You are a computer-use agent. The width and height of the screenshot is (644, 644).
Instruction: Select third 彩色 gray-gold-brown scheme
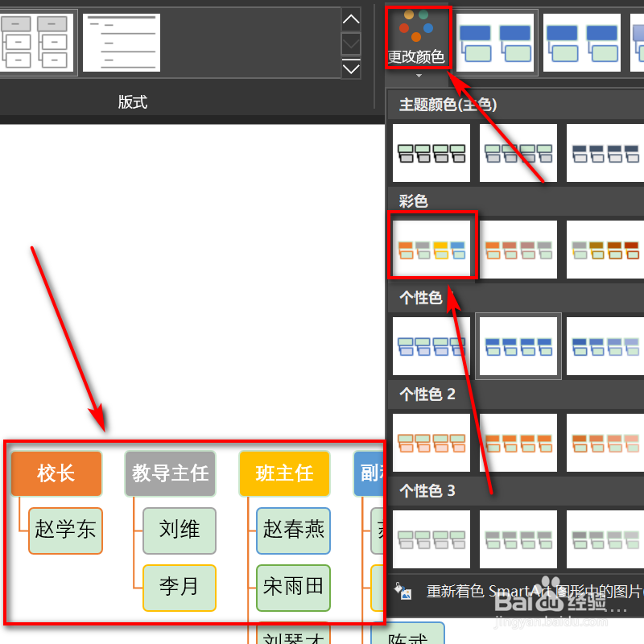click(x=605, y=250)
